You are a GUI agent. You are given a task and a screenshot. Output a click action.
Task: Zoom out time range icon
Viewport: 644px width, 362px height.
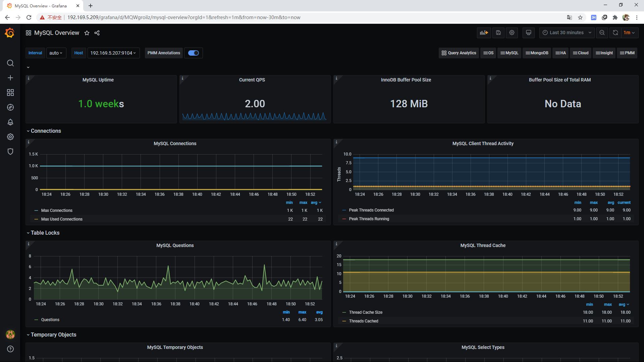tap(602, 33)
